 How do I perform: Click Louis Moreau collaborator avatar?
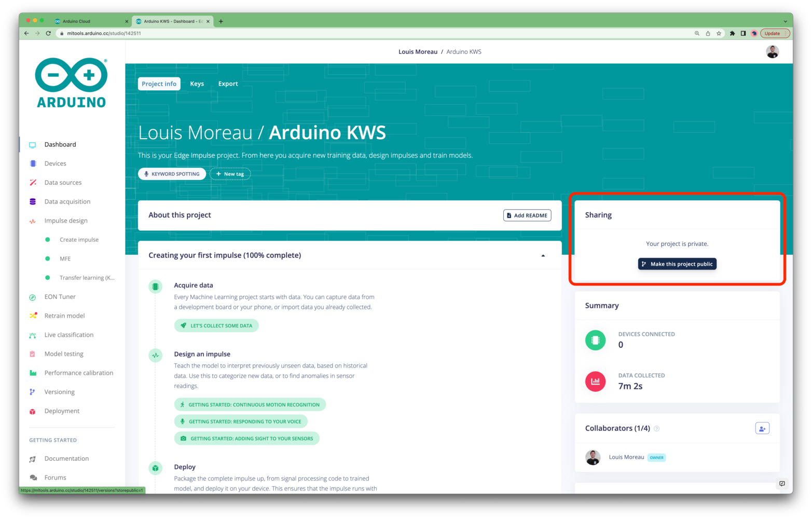click(x=593, y=457)
